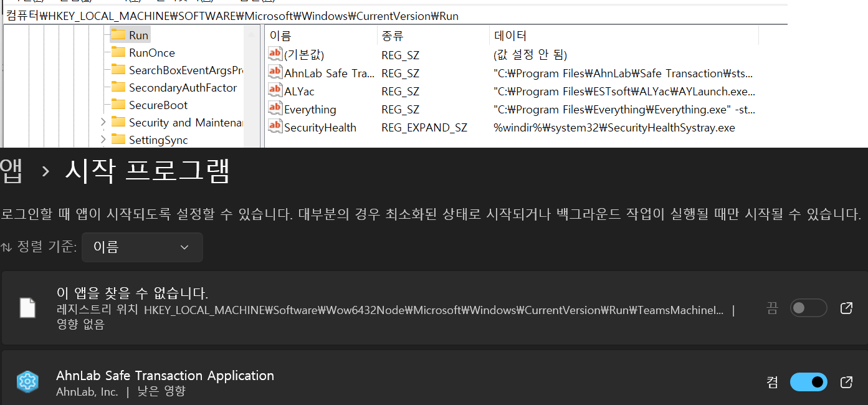Select the Run folder icon in registry tree
The width and height of the screenshot is (868, 405).
tap(118, 35)
